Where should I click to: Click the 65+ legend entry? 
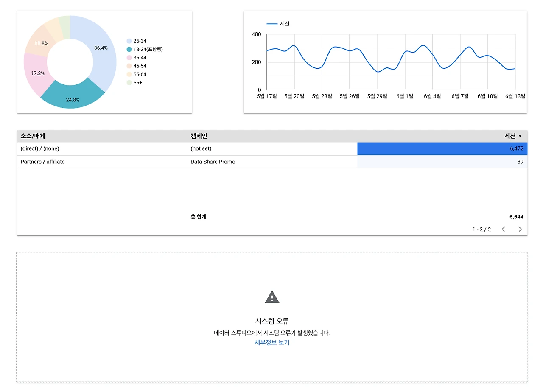coord(134,83)
